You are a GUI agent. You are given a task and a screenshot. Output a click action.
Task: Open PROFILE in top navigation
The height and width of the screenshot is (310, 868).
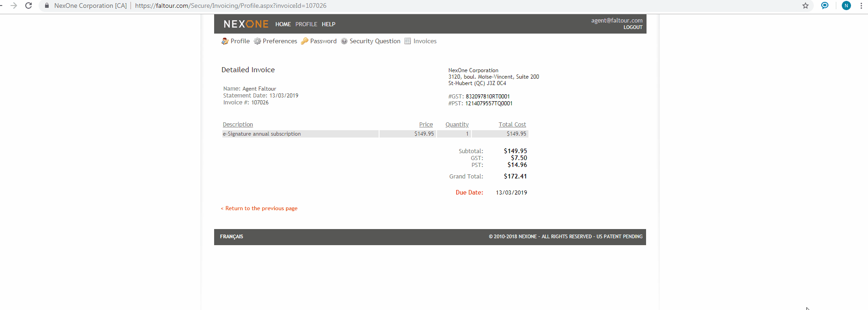tap(306, 24)
